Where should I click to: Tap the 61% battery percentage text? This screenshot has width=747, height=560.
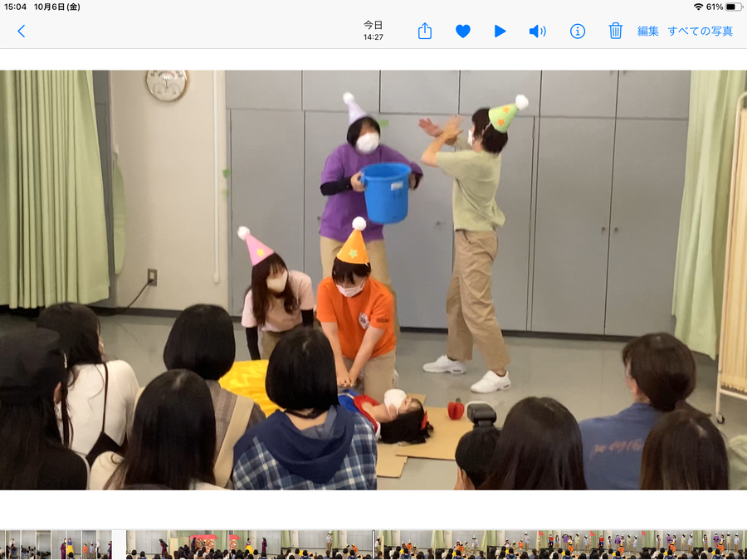pos(714,7)
